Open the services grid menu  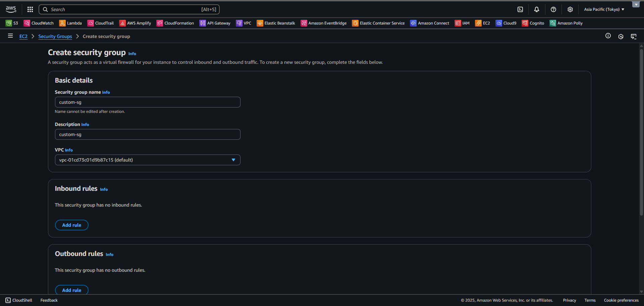(x=30, y=9)
